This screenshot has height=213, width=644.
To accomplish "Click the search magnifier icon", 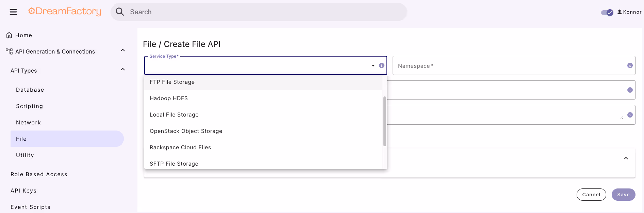I will coord(120,12).
